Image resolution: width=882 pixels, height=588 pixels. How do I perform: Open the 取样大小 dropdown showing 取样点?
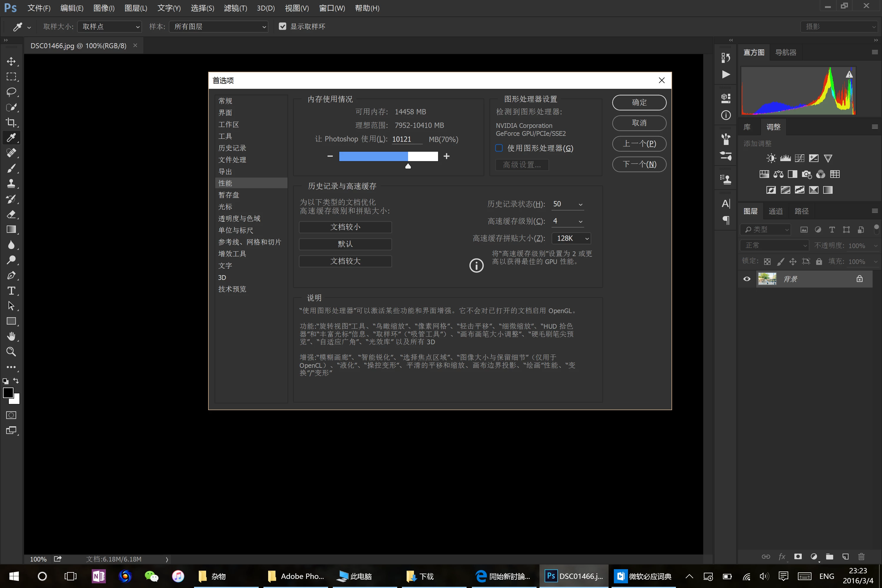[109, 27]
